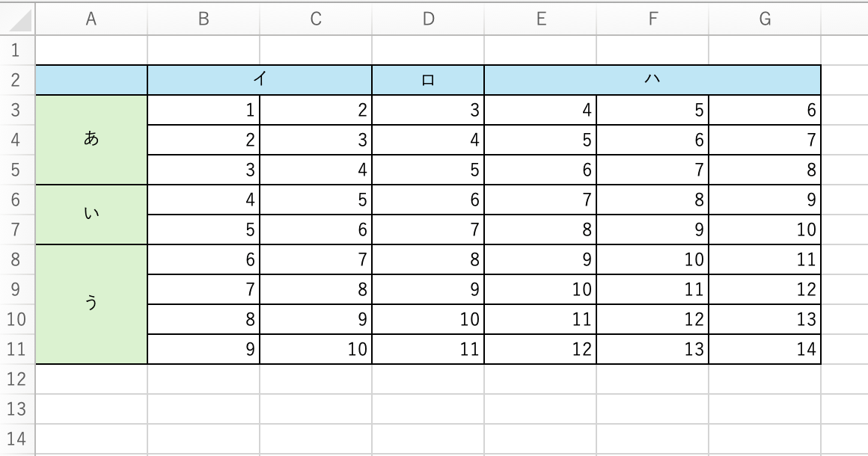Image resolution: width=868 pixels, height=456 pixels.
Task: Select the merged header cell labeled イ
Action: 260,80
